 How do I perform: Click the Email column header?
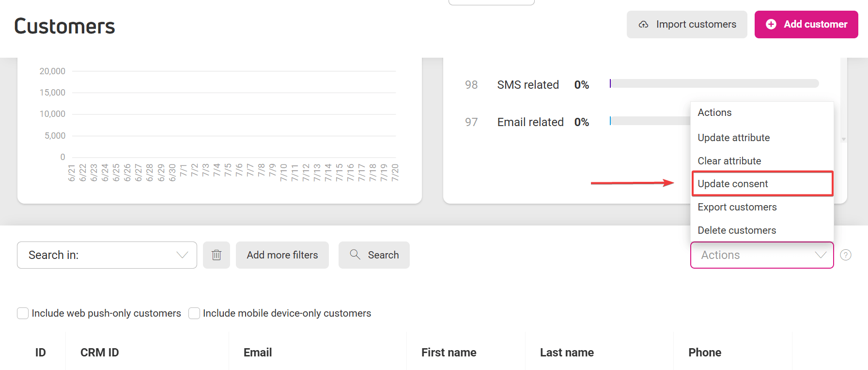click(x=258, y=353)
